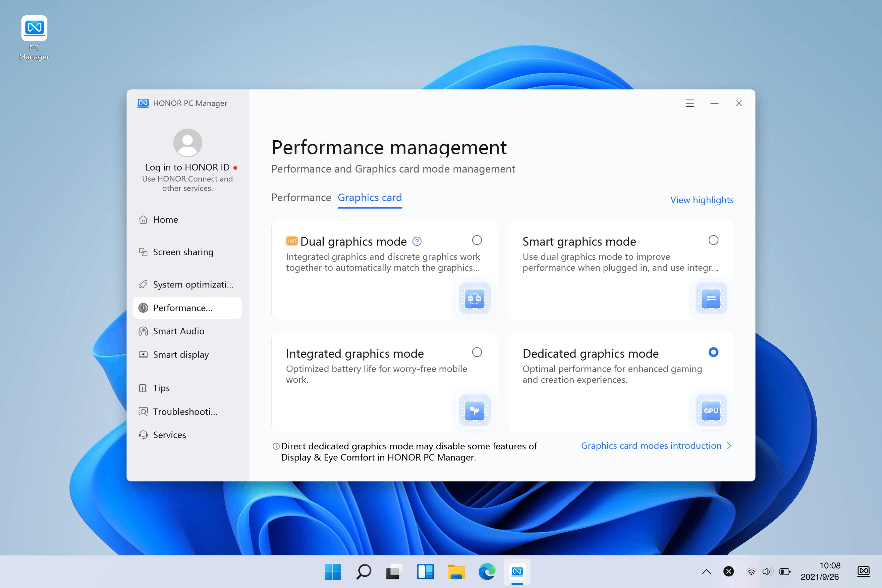
Task: Open the hamburger menu in the title bar
Action: click(x=690, y=103)
